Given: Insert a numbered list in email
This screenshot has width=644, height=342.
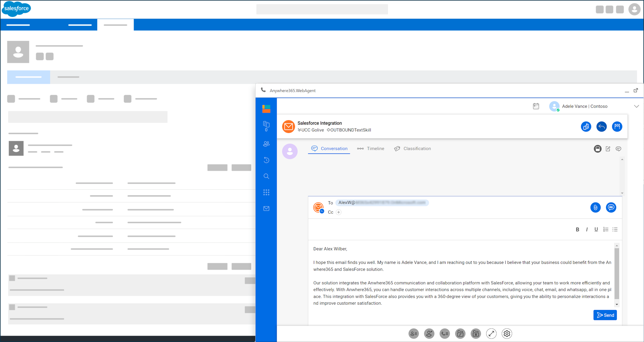Looking at the screenshot, I should 606,230.
